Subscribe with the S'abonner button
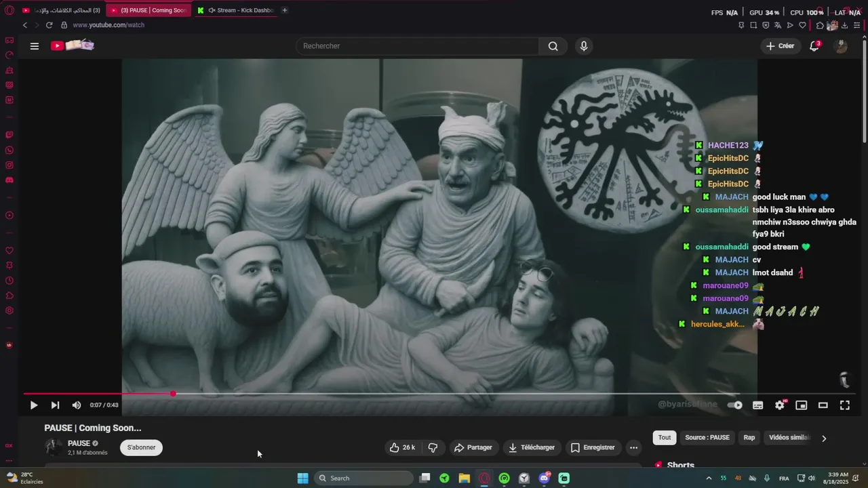Image resolution: width=868 pixels, height=488 pixels. [x=142, y=447]
